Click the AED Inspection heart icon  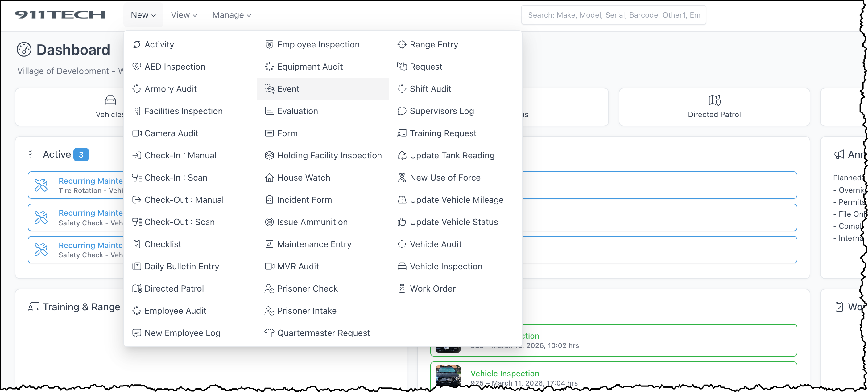click(136, 67)
